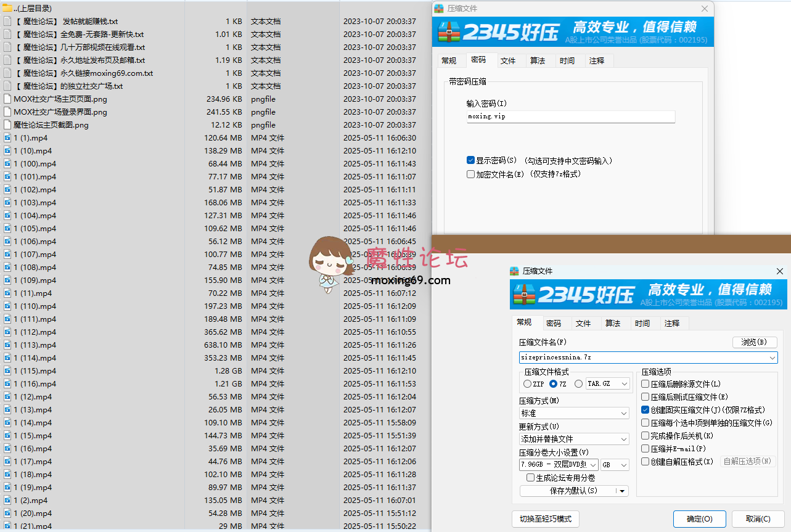Screen dimensions: 791x532
Task: Click the text file icon for 发帖就能赚钱.txt
Action: tap(7, 22)
